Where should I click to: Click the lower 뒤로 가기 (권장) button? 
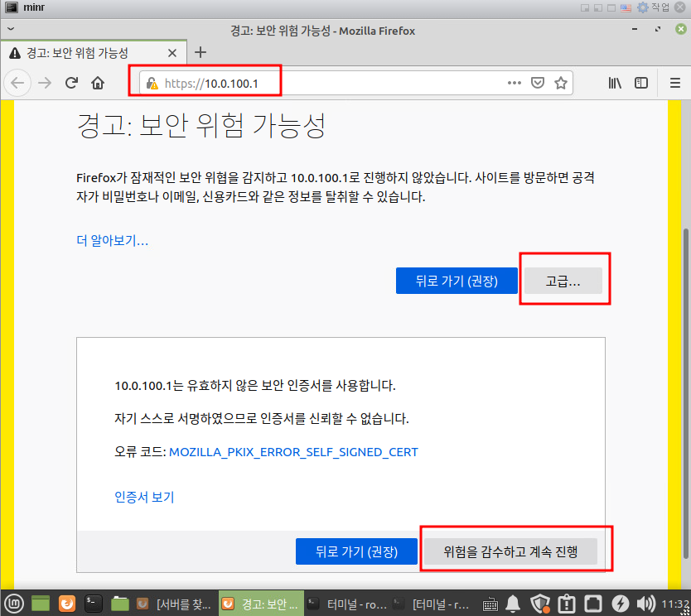click(356, 551)
